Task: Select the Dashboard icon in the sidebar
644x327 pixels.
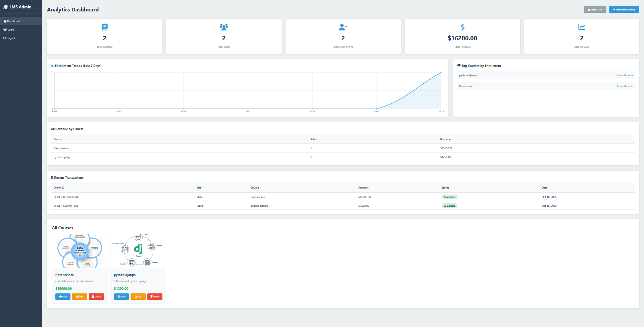Action: pos(4,21)
